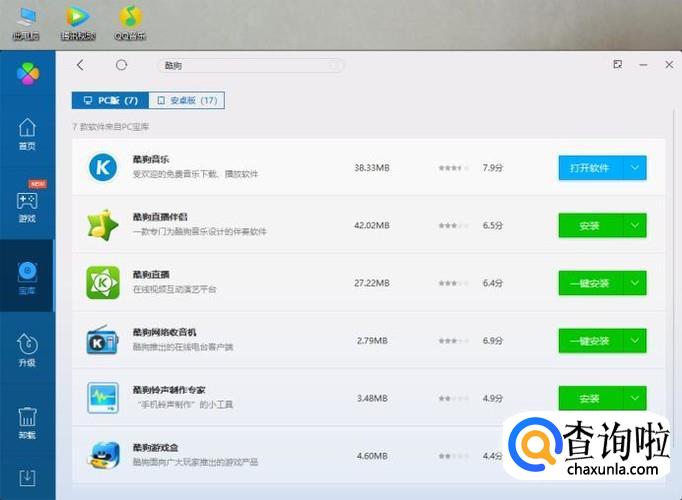
Task: Click the 酷狗铃声制作专家 waveform icon
Action: pyautogui.click(x=103, y=398)
